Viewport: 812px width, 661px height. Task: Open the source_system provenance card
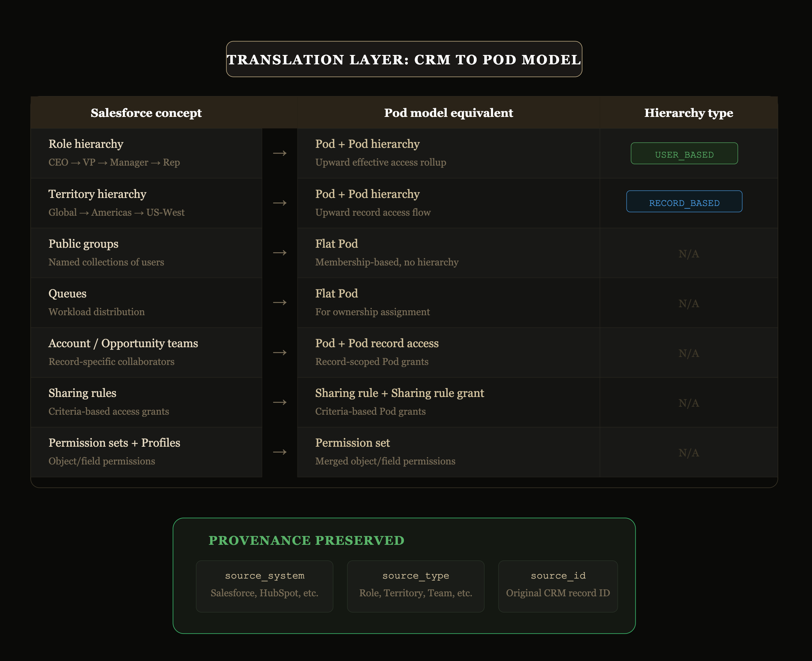[264, 586]
